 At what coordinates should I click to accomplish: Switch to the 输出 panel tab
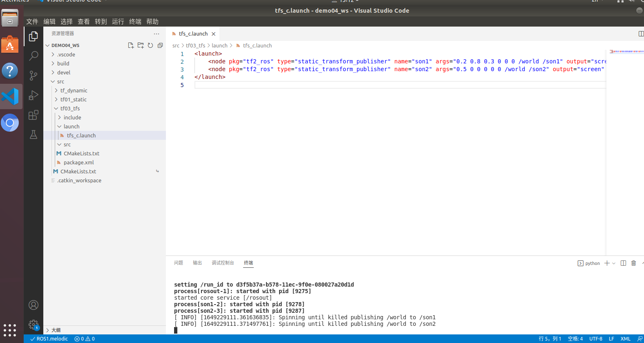pos(197,263)
